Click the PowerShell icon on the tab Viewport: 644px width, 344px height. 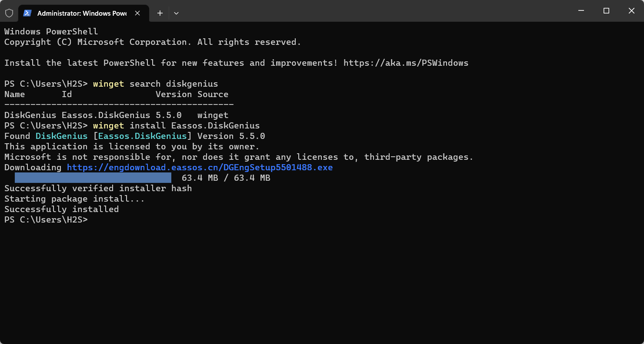pyautogui.click(x=27, y=13)
